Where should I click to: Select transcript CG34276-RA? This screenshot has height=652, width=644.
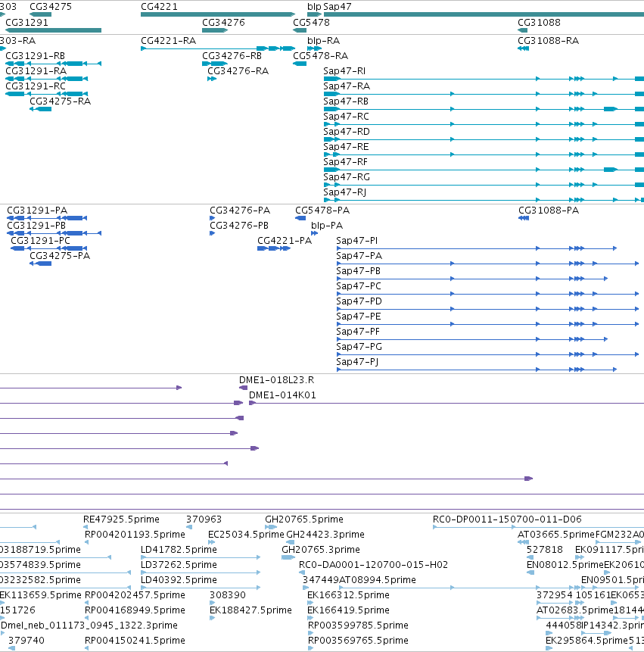coord(238,71)
